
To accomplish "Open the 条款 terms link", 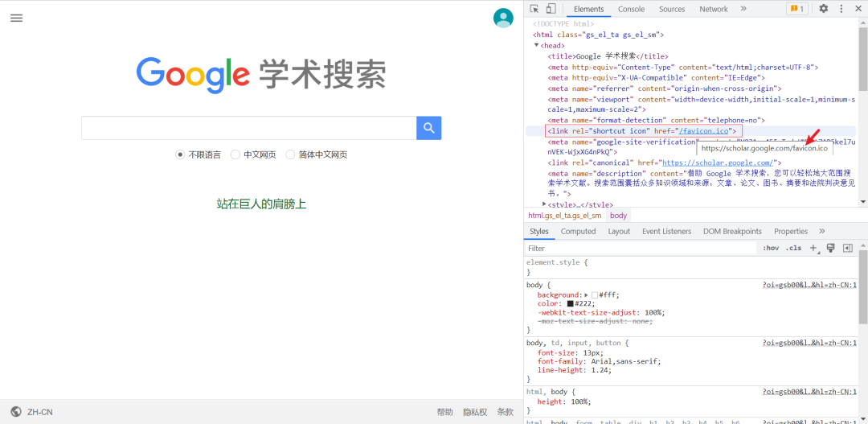I will [505, 412].
